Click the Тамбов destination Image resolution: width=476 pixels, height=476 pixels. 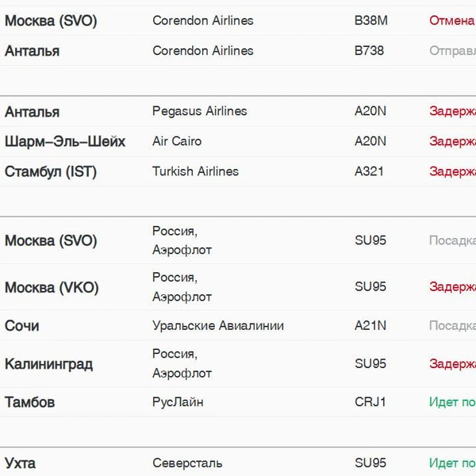pyautogui.click(x=30, y=402)
